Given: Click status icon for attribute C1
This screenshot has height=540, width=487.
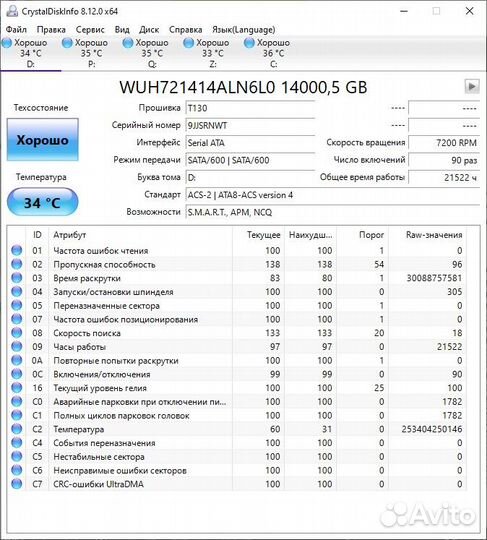Looking at the screenshot, I should (x=16, y=415).
